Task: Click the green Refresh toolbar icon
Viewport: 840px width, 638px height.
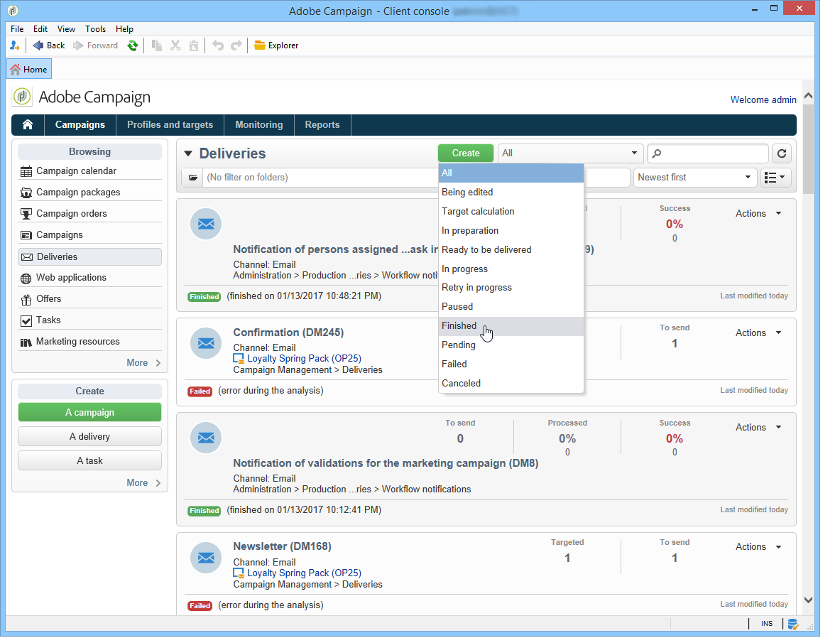Action: tap(132, 45)
